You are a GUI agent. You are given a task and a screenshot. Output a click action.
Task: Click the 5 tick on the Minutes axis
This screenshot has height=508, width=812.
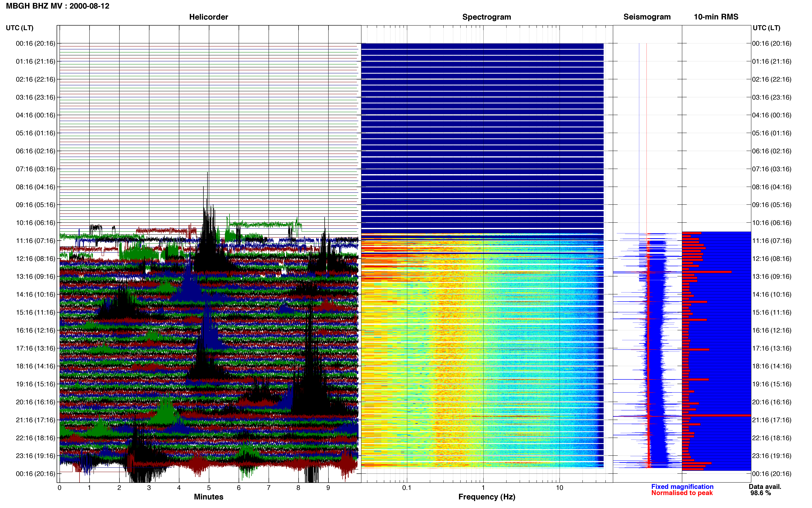(x=209, y=487)
